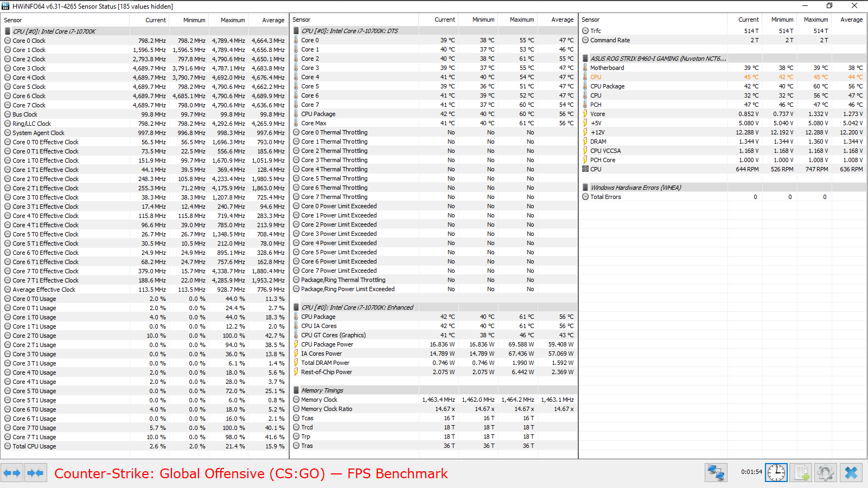This screenshot has width=868, height=488.
Task: Select the CPU GT Cores (Graphics) row
Action: [x=434, y=335]
